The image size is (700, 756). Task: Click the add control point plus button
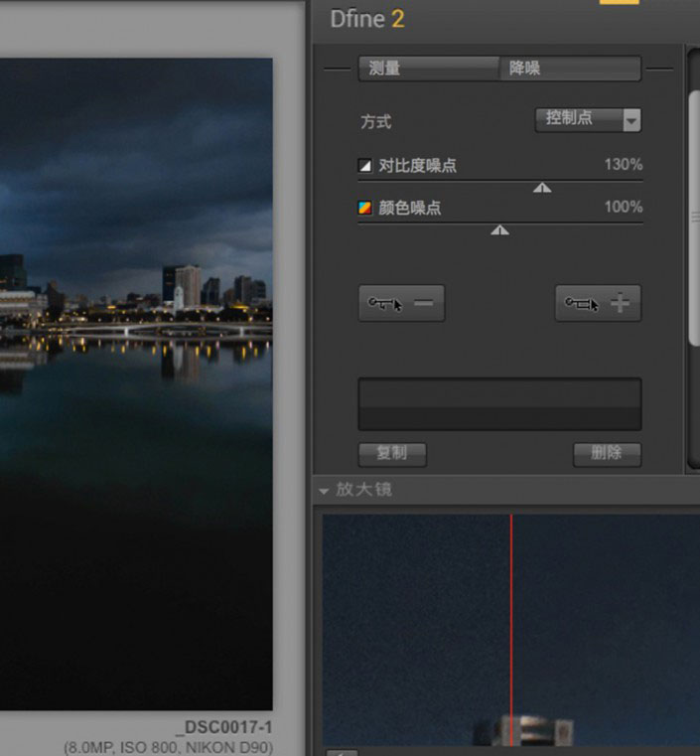point(598,303)
